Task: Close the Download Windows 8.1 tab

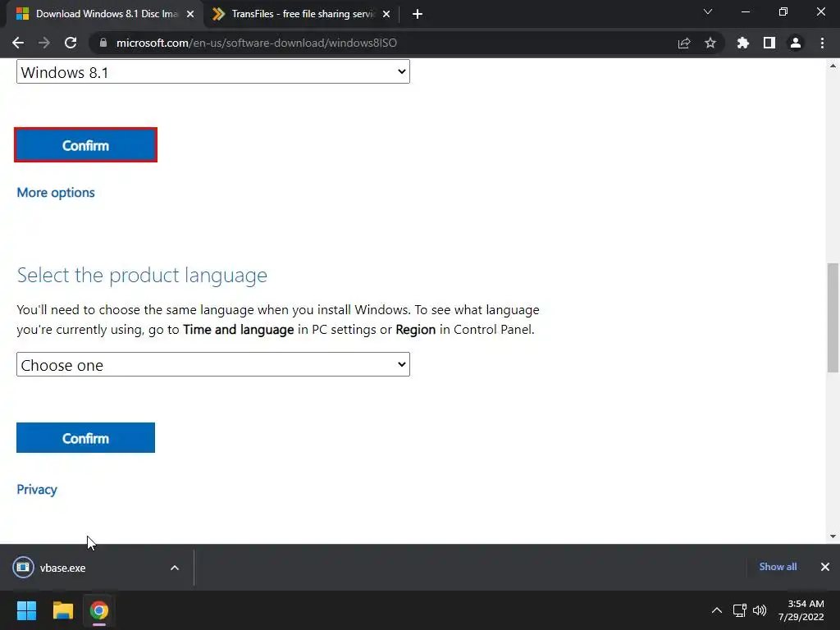Action: (x=190, y=14)
